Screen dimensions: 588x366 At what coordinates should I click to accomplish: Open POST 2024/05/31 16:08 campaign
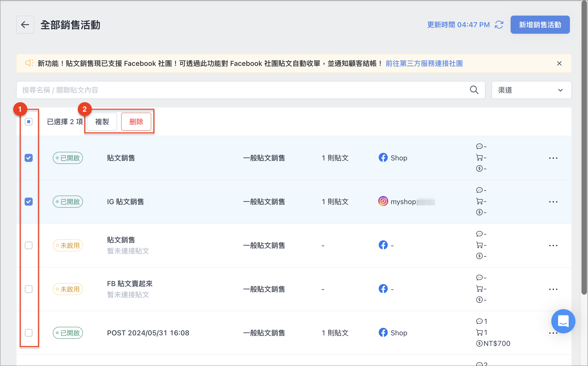pyautogui.click(x=148, y=333)
